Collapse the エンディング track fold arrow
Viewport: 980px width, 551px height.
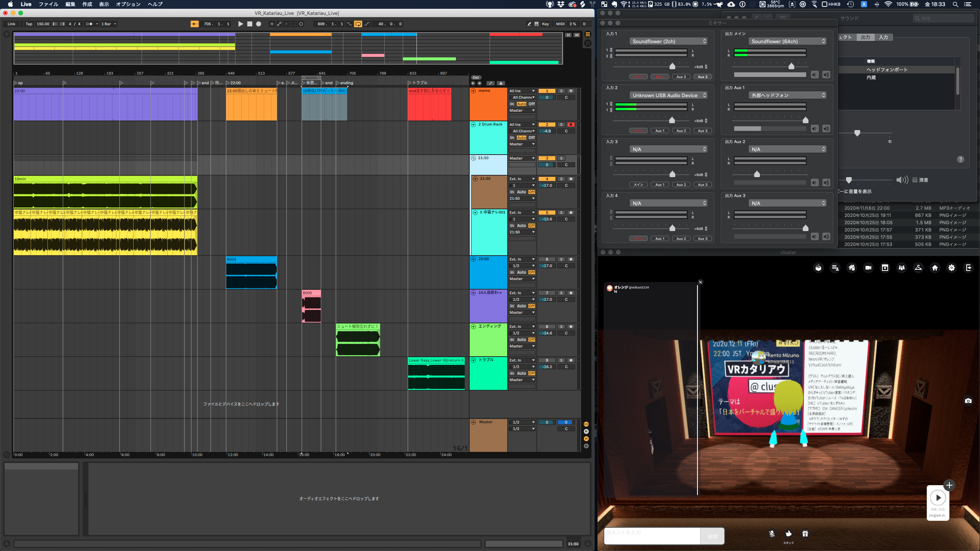pyautogui.click(x=474, y=326)
